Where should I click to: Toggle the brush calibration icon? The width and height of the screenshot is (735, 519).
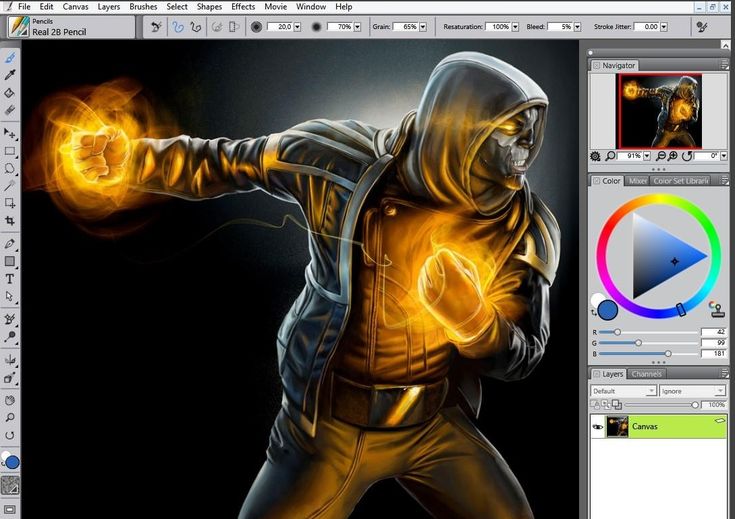[x=702, y=27]
